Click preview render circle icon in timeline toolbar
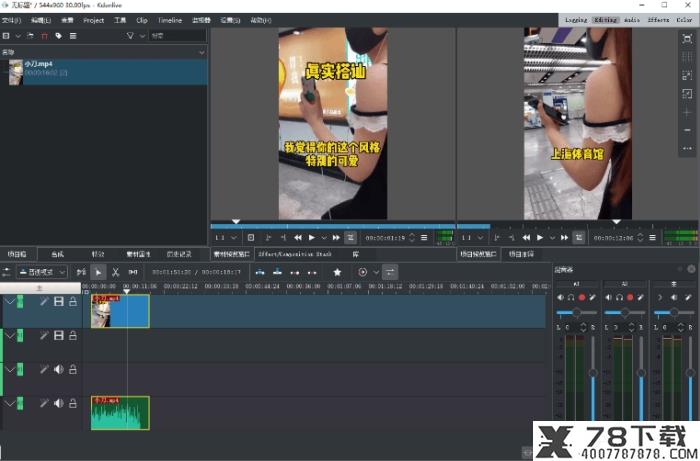Image resolution: width=700 pixels, height=461 pixels. 362,272
